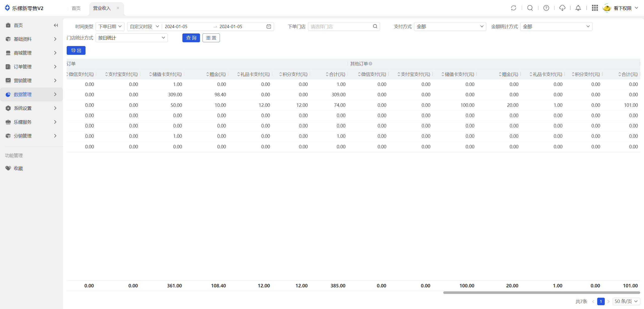The image size is (644, 309).
Task: Click the 查询 button
Action: [x=191, y=38]
